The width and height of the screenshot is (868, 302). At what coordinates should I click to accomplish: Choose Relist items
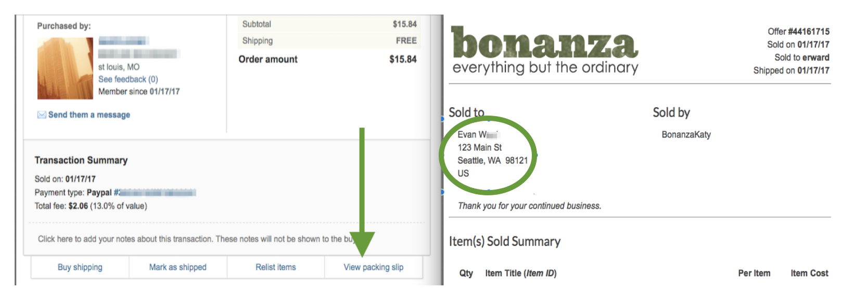[276, 267]
